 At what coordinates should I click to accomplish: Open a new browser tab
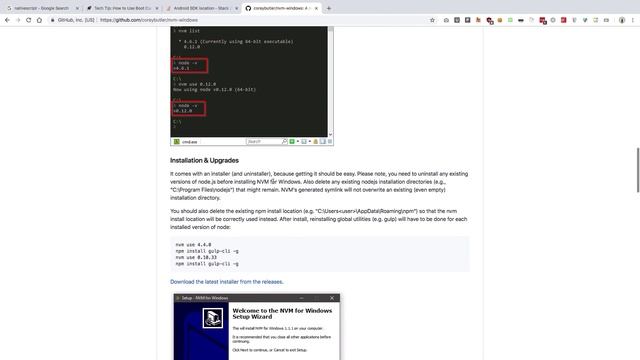(x=329, y=8)
